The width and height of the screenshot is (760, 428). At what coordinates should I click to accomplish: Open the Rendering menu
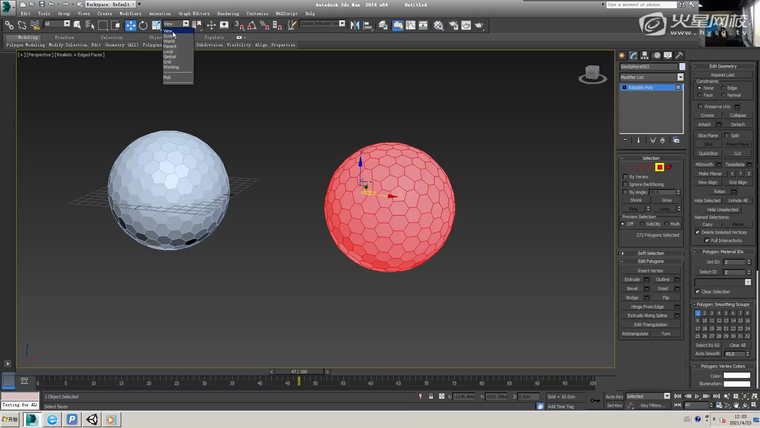[228, 14]
